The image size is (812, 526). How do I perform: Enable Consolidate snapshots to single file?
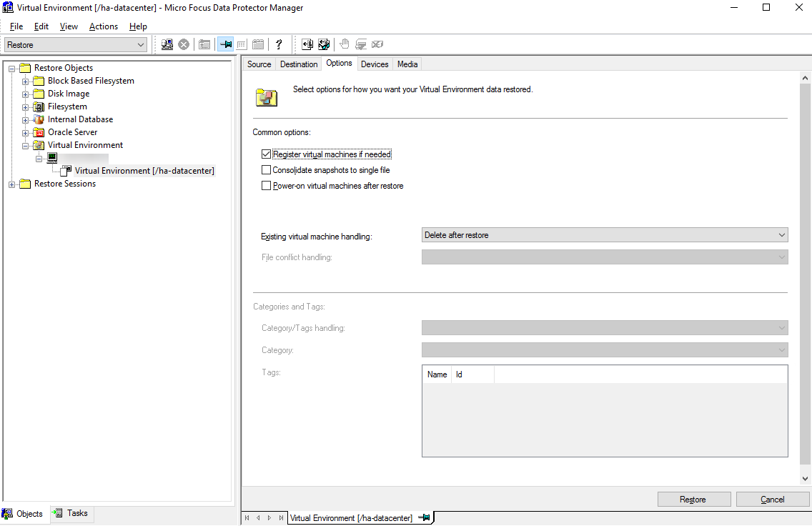pyautogui.click(x=266, y=170)
